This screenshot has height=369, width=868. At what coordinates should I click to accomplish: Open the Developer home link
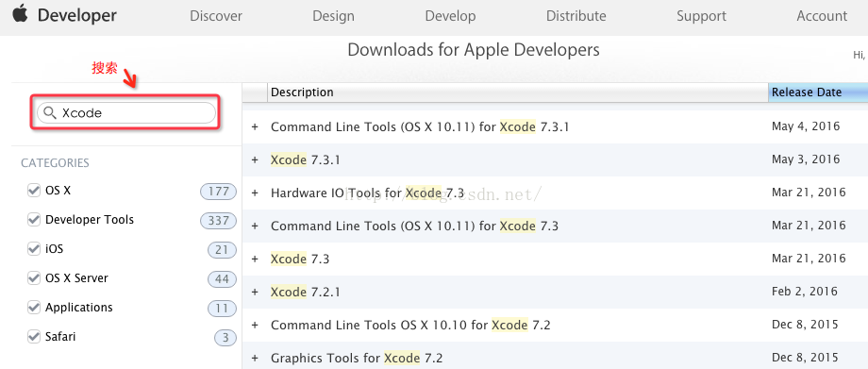[77, 15]
